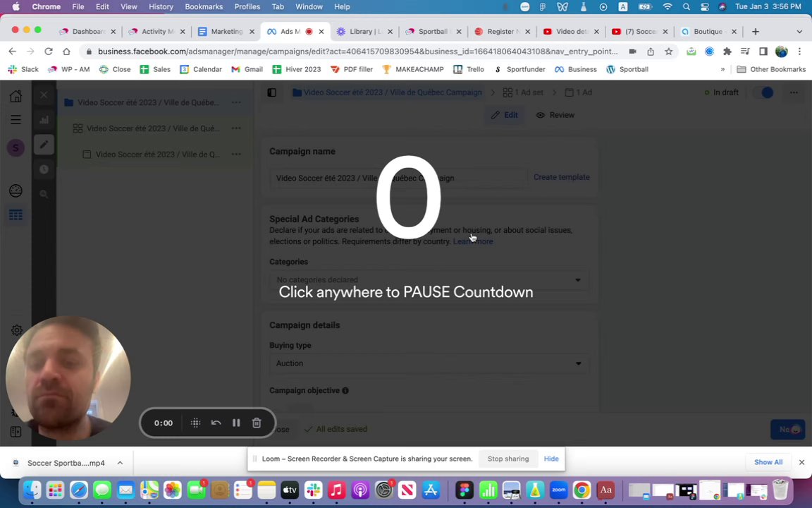The height and width of the screenshot is (508, 812).
Task: Open the Bookmarks menu in menu bar
Action: (204, 7)
